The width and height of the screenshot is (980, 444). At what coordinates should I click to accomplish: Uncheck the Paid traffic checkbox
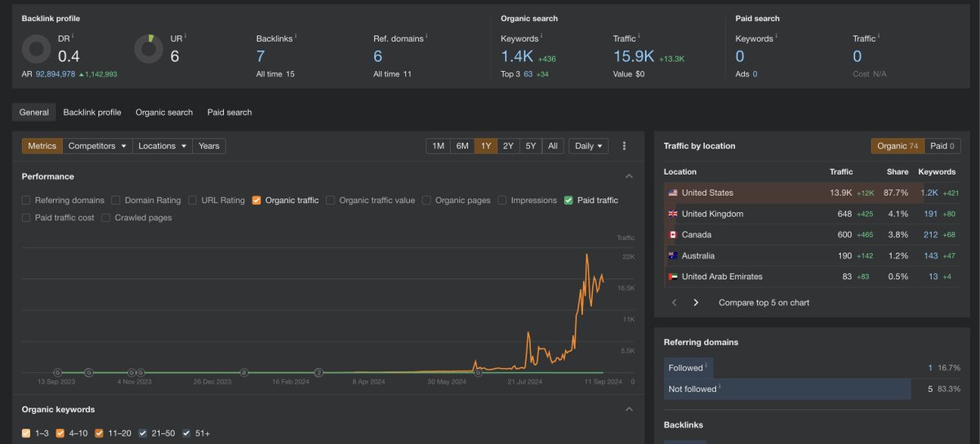pyautogui.click(x=568, y=201)
